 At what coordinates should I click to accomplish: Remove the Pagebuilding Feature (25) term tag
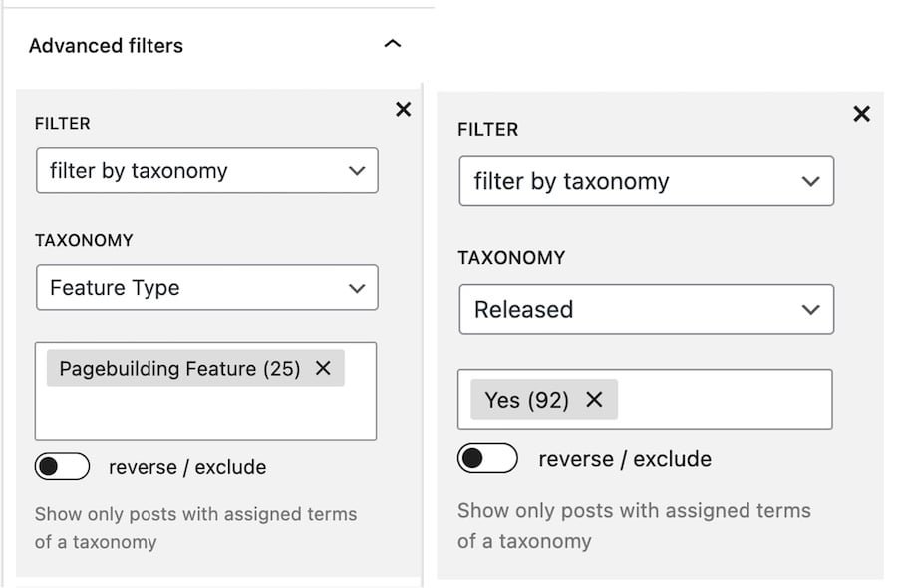322,368
